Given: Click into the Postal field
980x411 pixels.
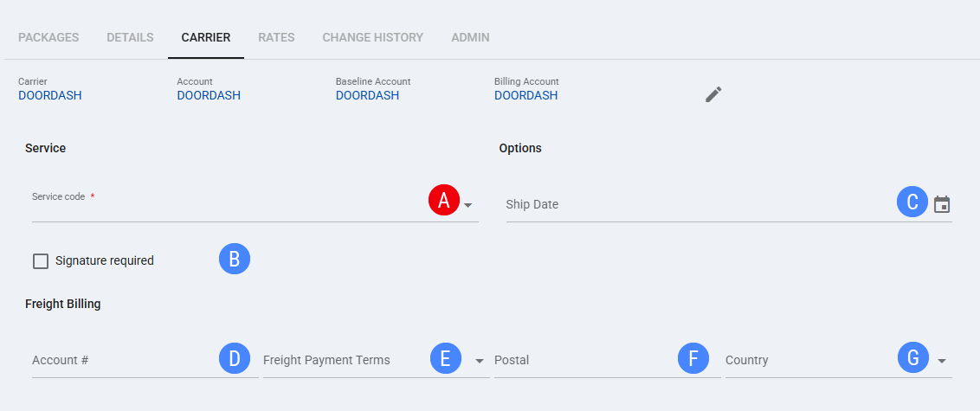Looking at the screenshot, I should [x=608, y=361].
